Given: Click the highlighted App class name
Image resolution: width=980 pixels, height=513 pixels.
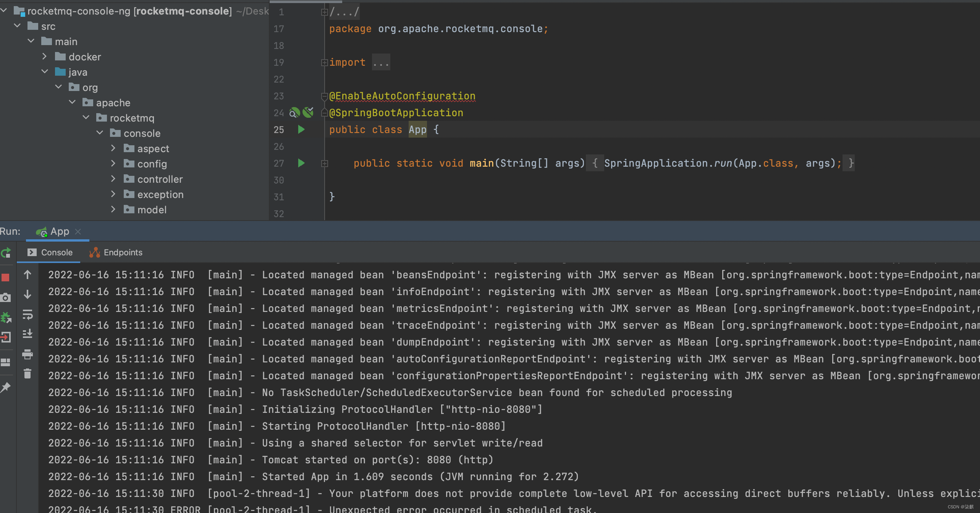Looking at the screenshot, I should (x=417, y=130).
